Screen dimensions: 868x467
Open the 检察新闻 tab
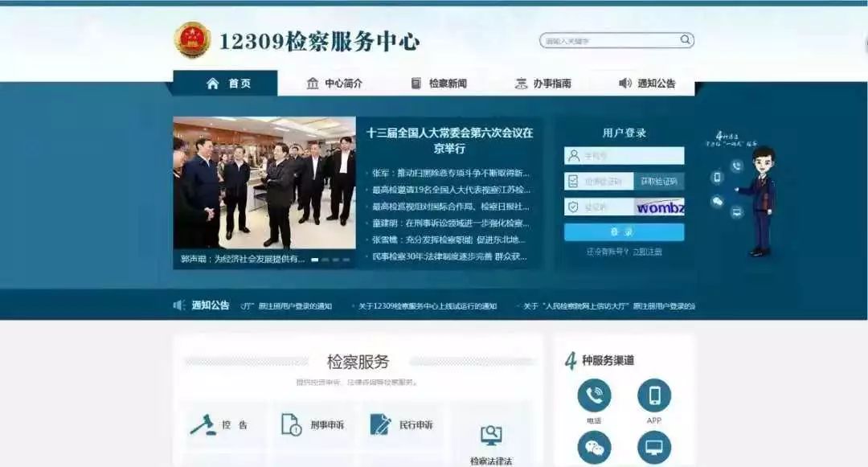tap(439, 84)
